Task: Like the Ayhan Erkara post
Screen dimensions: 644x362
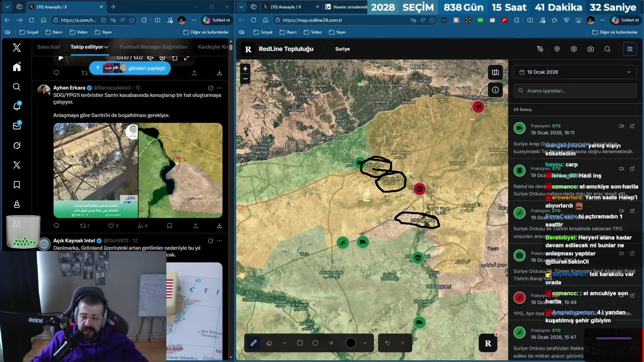Action: [x=111, y=226]
